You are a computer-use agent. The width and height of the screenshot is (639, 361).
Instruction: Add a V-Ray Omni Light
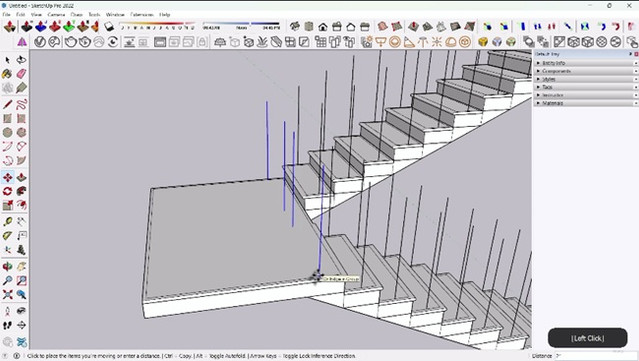(x=437, y=42)
